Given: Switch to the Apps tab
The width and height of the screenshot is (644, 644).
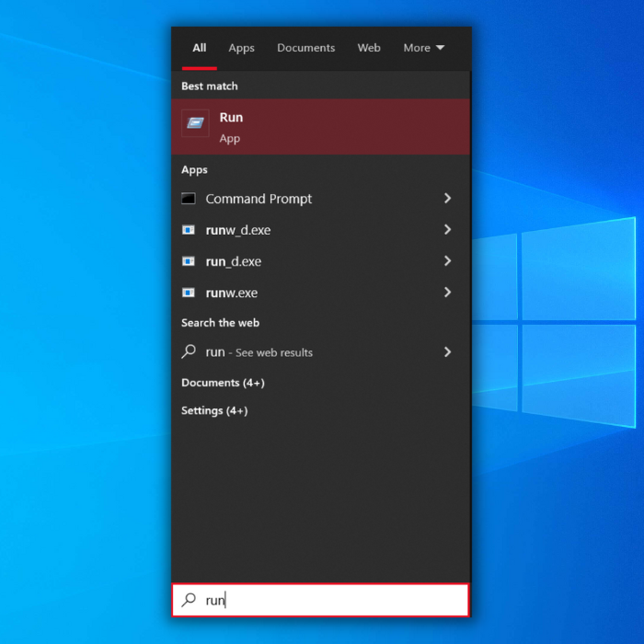Looking at the screenshot, I should click(241, 48).
